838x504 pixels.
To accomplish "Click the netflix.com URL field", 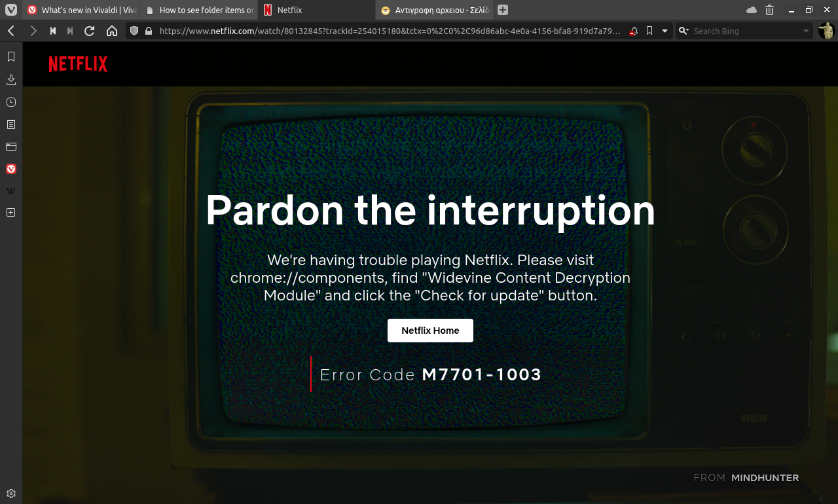I will 391,31.
